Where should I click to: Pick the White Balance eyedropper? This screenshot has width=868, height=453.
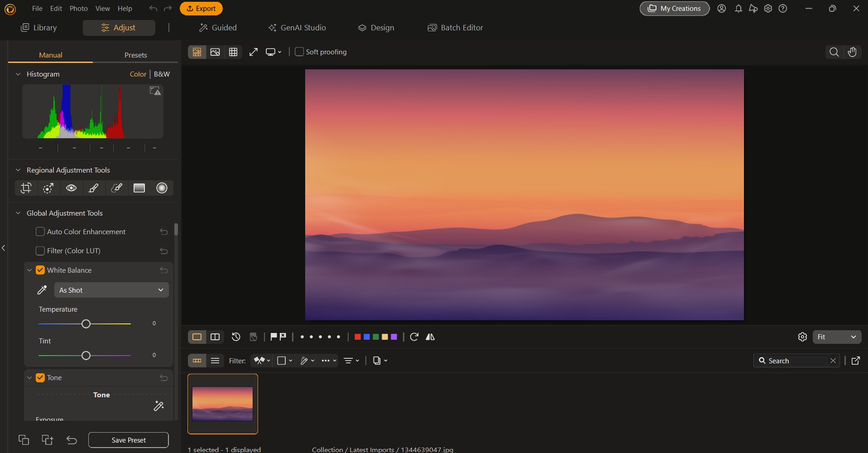pyautogui.click(x=42, y=290)
